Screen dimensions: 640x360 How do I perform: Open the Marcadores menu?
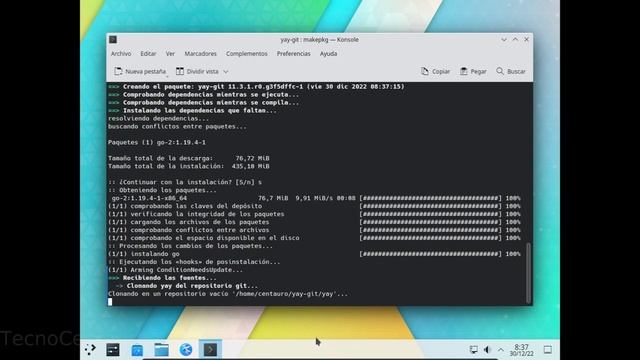click(x=200, y=53)
